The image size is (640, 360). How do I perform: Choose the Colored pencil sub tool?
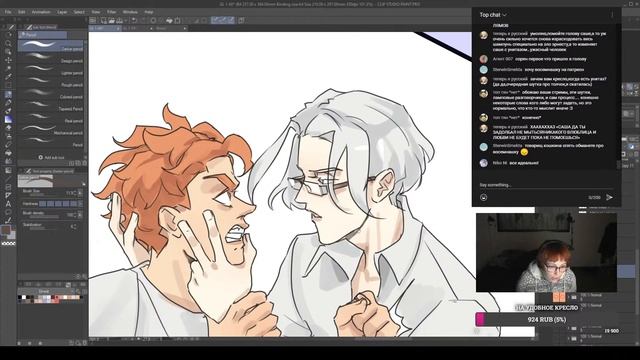[51, 93]
